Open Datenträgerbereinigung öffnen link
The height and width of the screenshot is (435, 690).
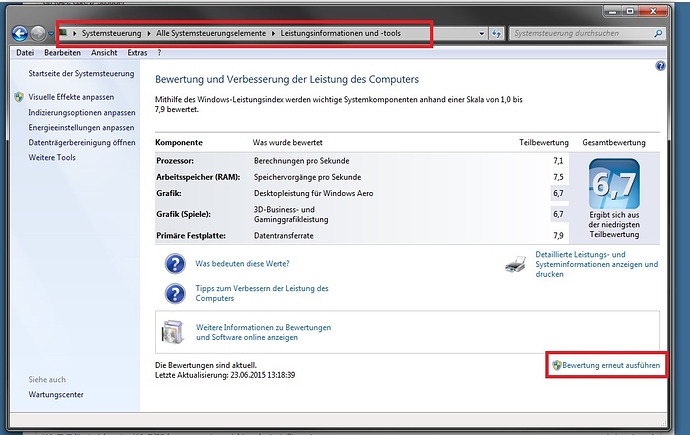tap(82, 143)
